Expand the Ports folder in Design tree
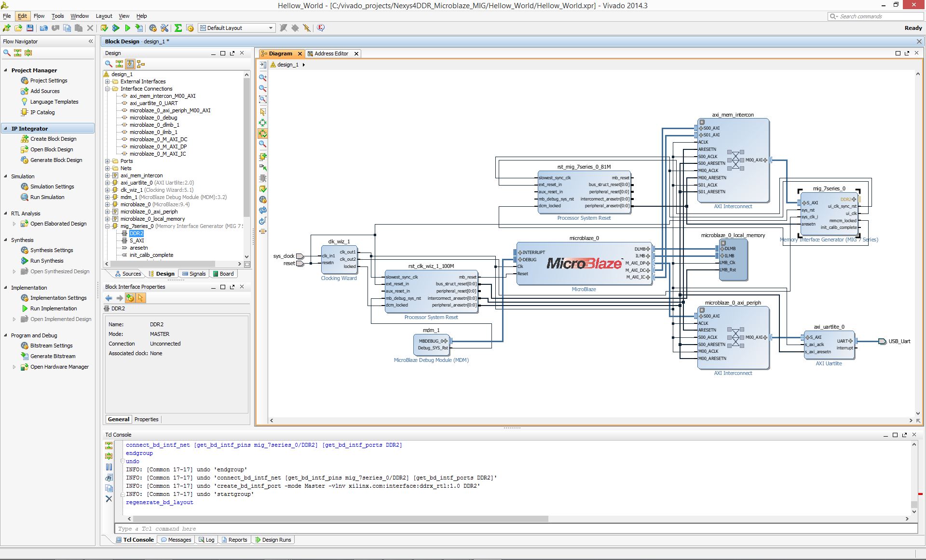This screenshot has width=926, height=560. tap(108, 161)
